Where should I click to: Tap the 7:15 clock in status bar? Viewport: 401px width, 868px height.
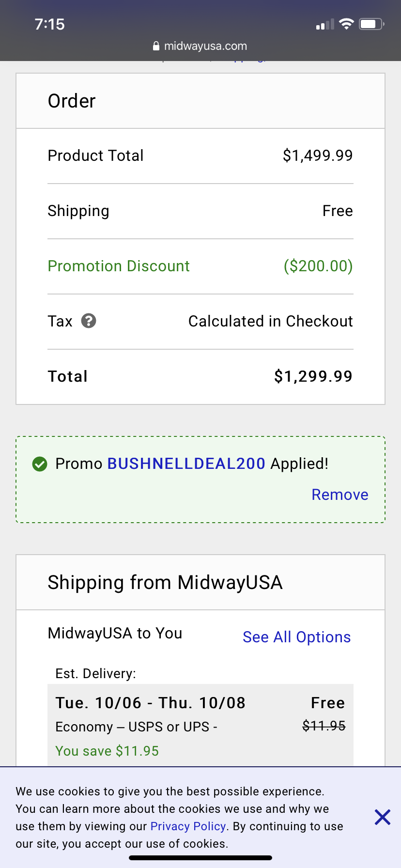pyautogui.click(x=50, y=24)
